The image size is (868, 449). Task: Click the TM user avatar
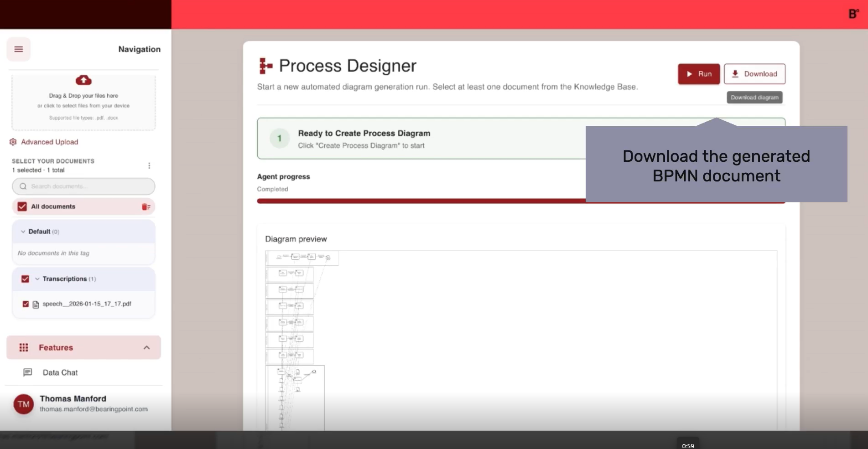click(24, 404)
